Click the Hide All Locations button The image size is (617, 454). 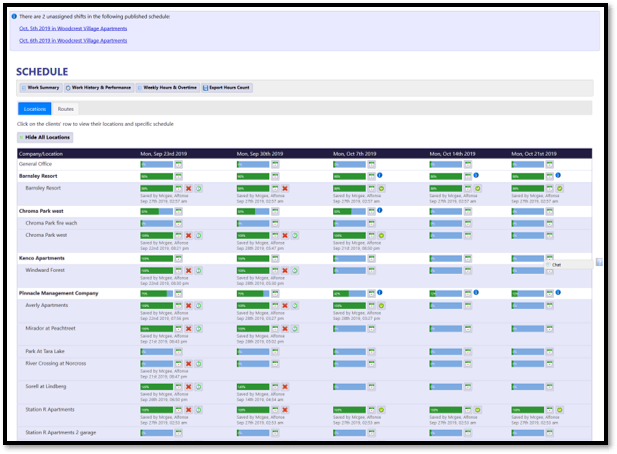tap(45, 137)
